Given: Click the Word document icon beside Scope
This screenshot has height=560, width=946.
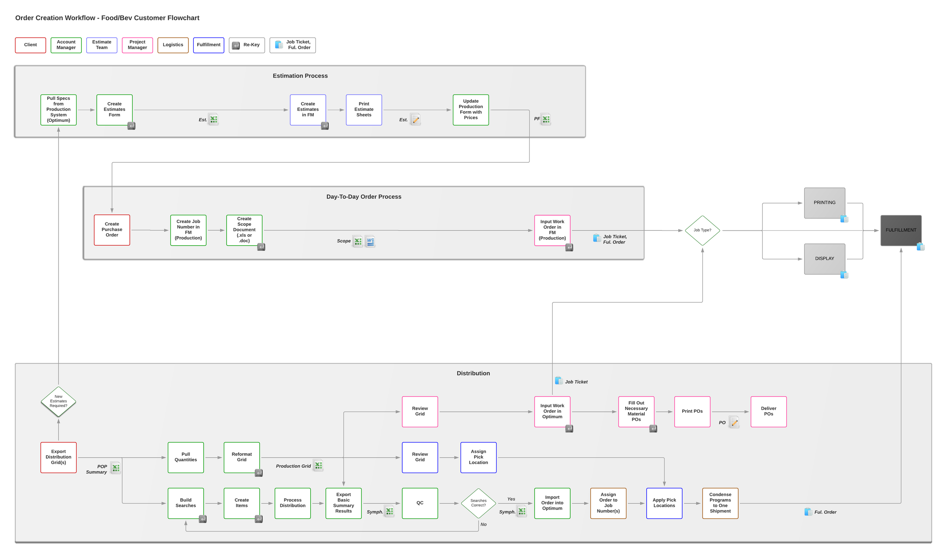Looking at the screenshot, I should coord(370,241).
